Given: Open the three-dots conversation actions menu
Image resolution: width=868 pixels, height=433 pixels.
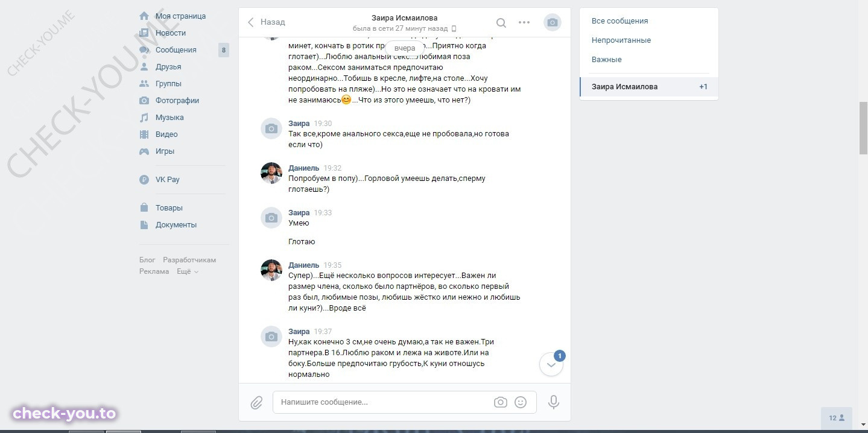Looking at the screenshot, I should click(524, 23).
